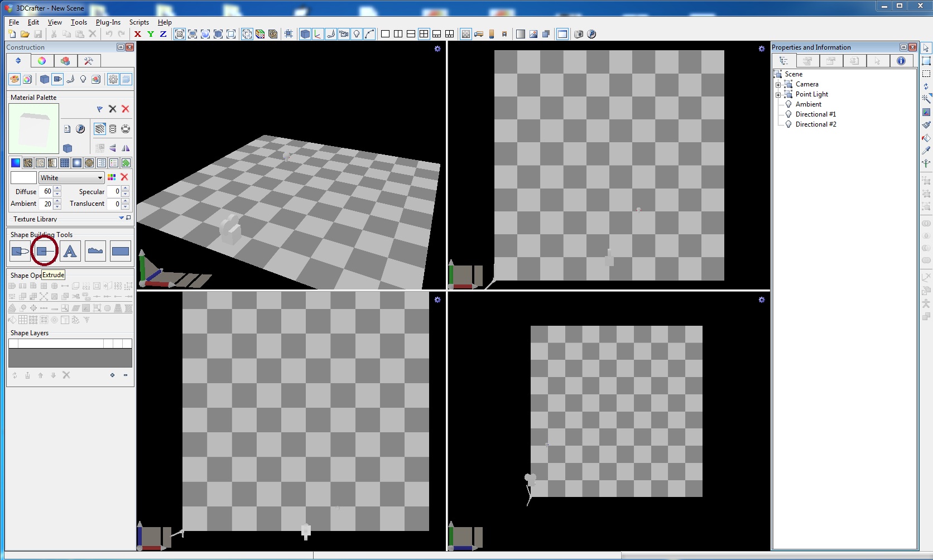
Task: Select the red X axis constraint
Action: pos(138,34)
